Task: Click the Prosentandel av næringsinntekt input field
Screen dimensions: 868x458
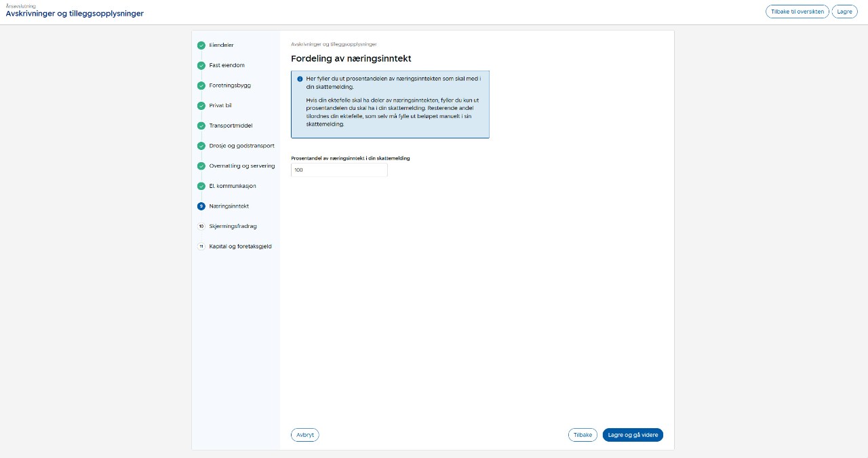Action: click(339, 170)
